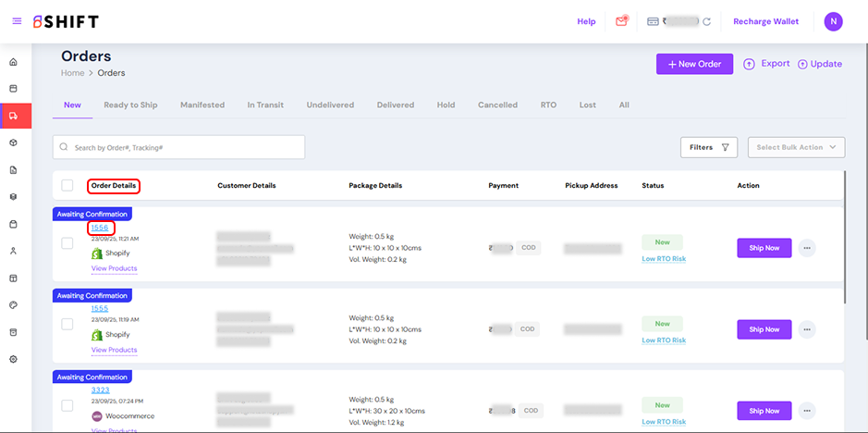The image size is (868, 433).
Task: Open the hamburger menu beside the Shift logo
Action: [x=17, y=21]
